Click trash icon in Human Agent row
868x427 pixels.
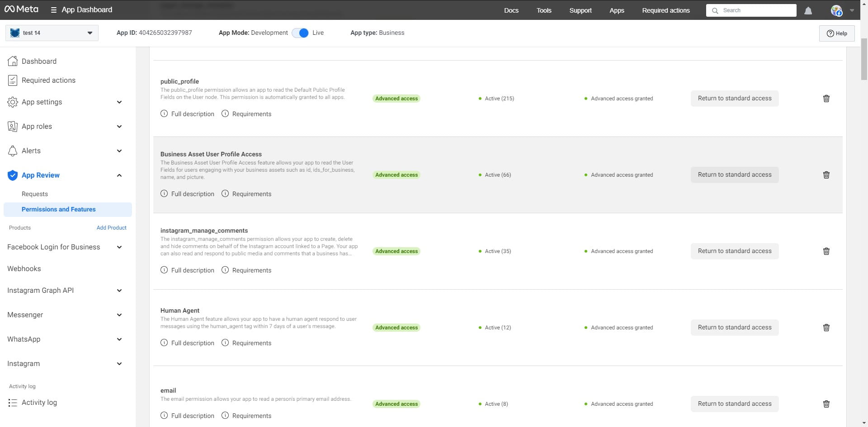[x=826, y=328]
